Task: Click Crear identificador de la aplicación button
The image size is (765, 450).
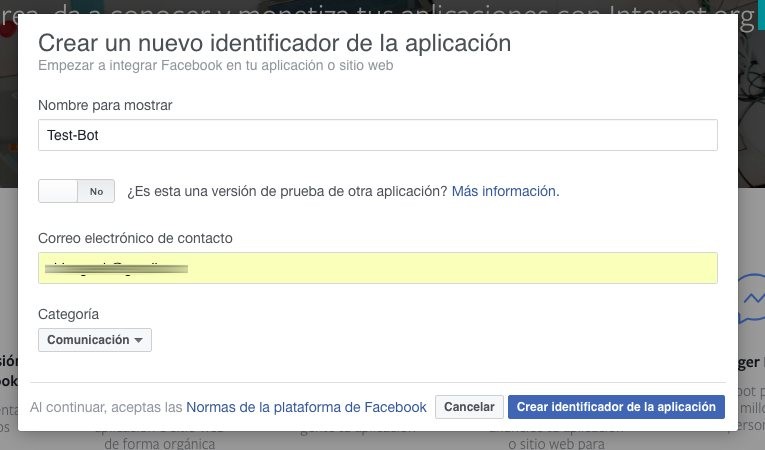Action: point(616,407)
